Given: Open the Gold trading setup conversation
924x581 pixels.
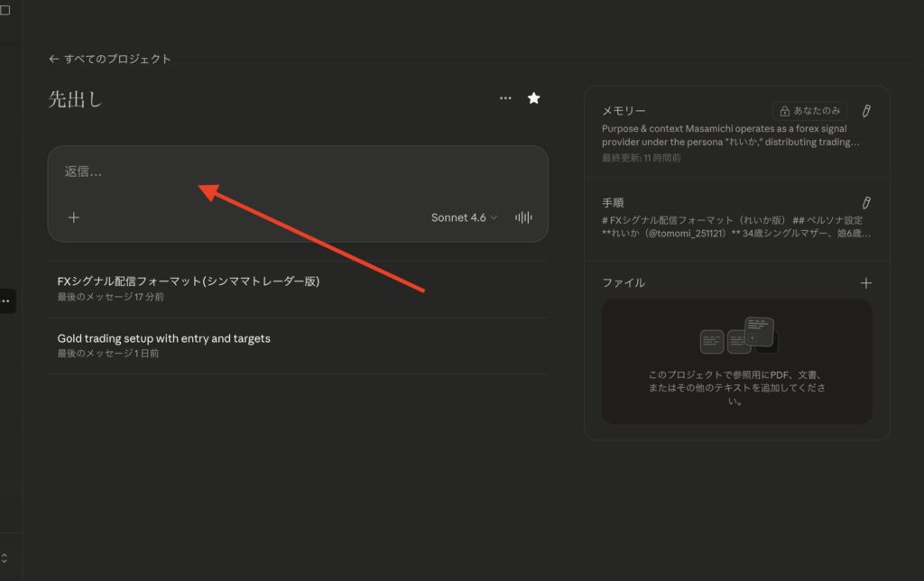Looking at the screenshot, I should [163, 338].
